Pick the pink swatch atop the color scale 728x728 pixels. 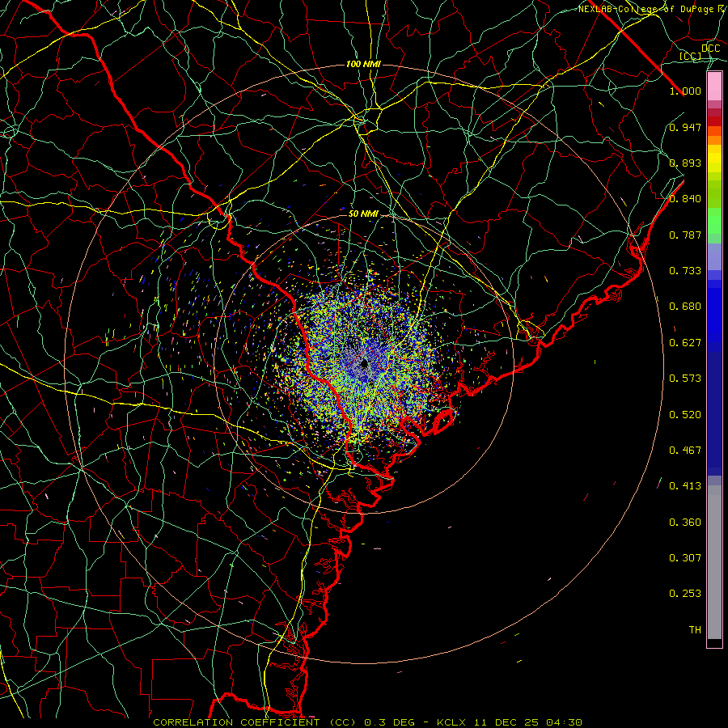[x=714, y=87]
